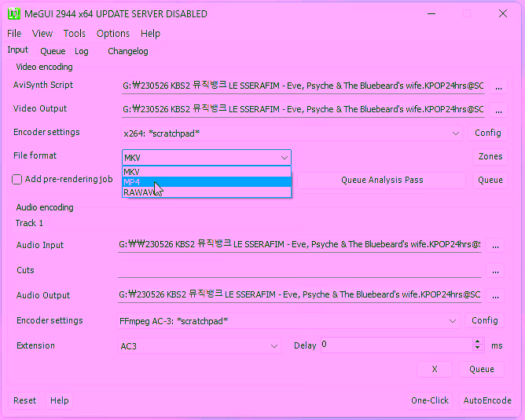Switch to the Queue tab
This screenshot has height=420, width=525.
click(53, 51)
